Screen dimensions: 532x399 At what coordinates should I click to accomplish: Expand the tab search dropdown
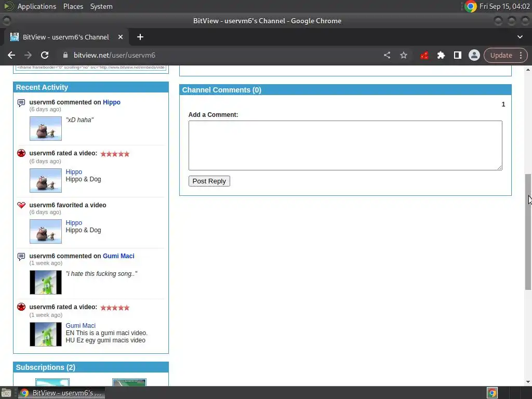pos(520,37)
